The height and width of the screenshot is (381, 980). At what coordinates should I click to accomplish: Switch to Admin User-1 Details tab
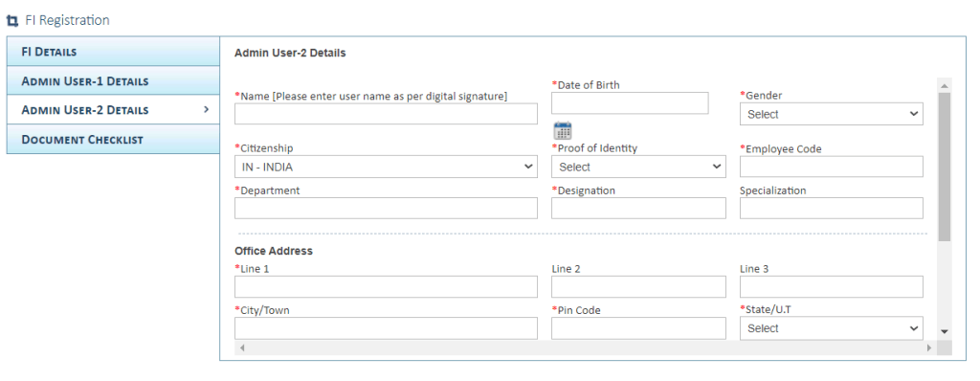pyautogui.click(x=113, y=80)
